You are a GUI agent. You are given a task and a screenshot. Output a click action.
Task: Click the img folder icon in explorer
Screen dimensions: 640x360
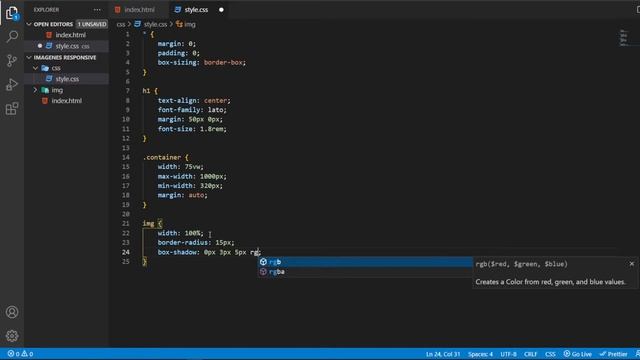coord(45,90)
